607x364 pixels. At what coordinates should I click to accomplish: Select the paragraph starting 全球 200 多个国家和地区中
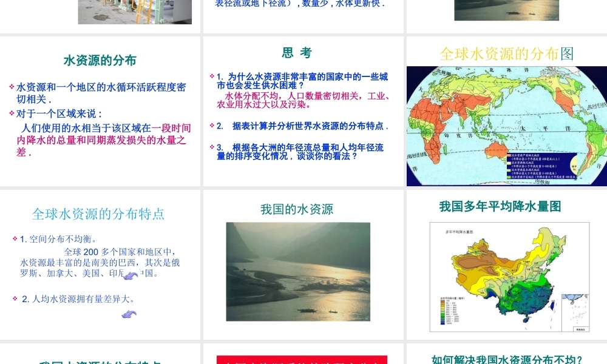pyautogui.click(x=100, y=263)
